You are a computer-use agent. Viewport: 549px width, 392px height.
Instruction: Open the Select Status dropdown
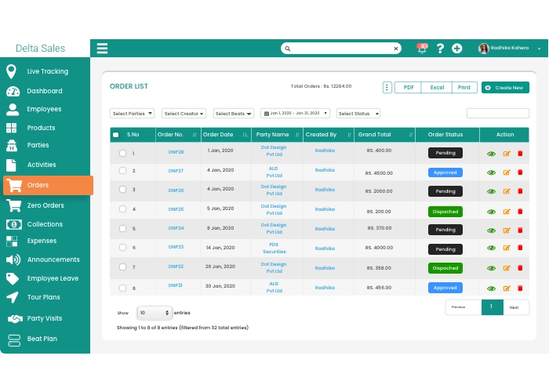click(358, 114)
